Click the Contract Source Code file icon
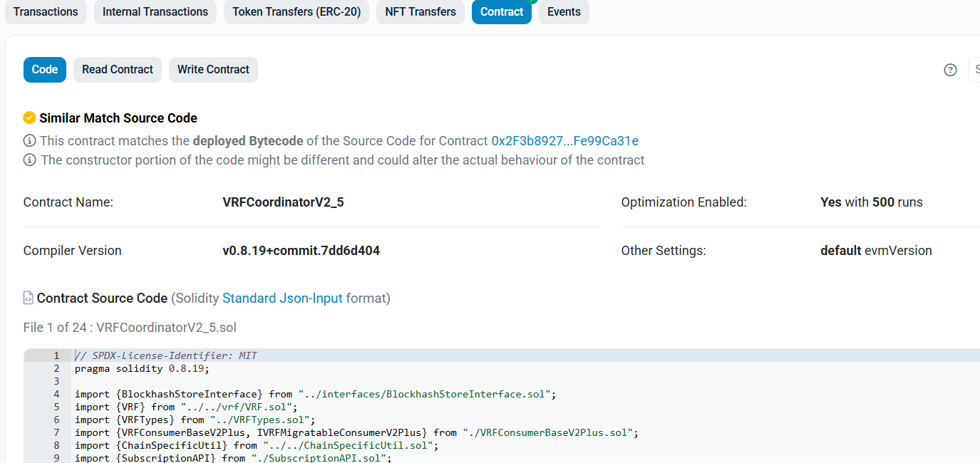This screenshot has height=463, width=980. pos(29,298)
